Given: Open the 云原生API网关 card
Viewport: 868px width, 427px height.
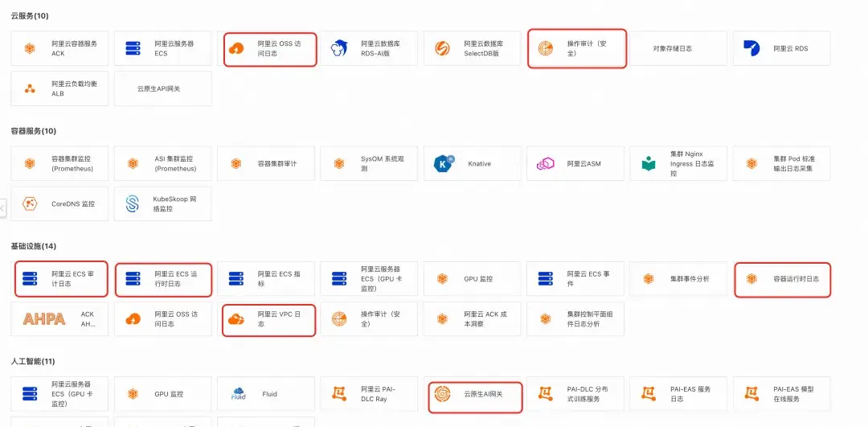Looking at the screenshot, I should pyautogui.click(x=163, y=88).
